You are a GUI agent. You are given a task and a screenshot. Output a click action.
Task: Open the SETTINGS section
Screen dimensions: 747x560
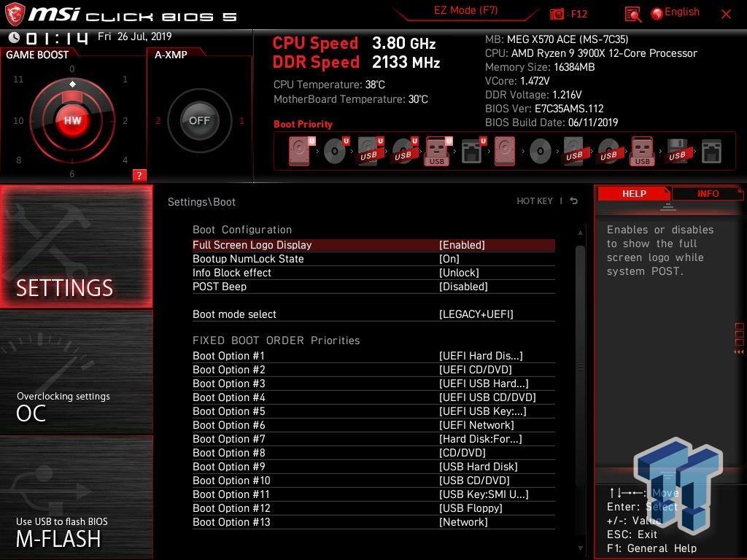[x=76, y=246]
